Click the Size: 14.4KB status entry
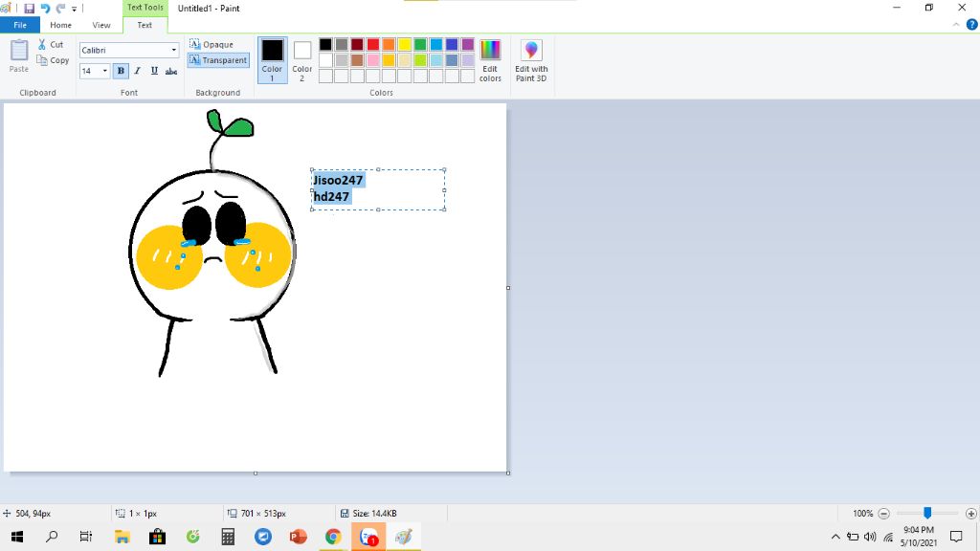The width and height of the screenshot is (980, 551). [x=368, y=514]
